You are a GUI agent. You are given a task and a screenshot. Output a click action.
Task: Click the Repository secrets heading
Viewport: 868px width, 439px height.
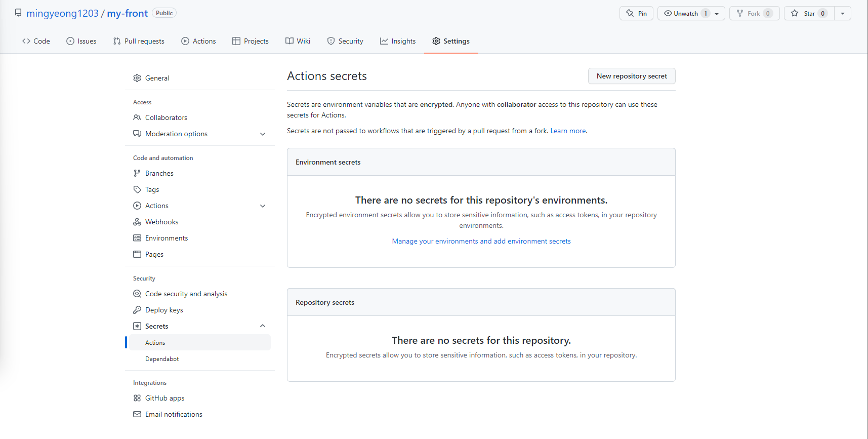(x=325, y=302)
